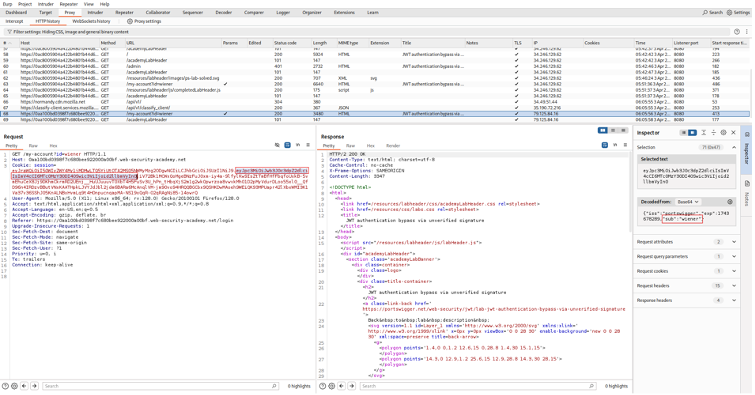
Task: Go to previous Request search match
Action: (x=24, y=386)
